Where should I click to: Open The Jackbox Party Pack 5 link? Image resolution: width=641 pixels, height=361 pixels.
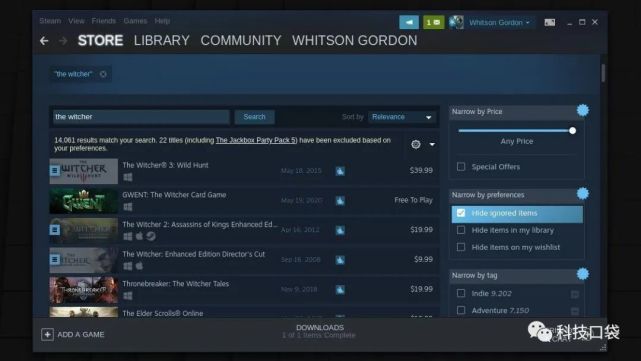(x=256, y=140)
